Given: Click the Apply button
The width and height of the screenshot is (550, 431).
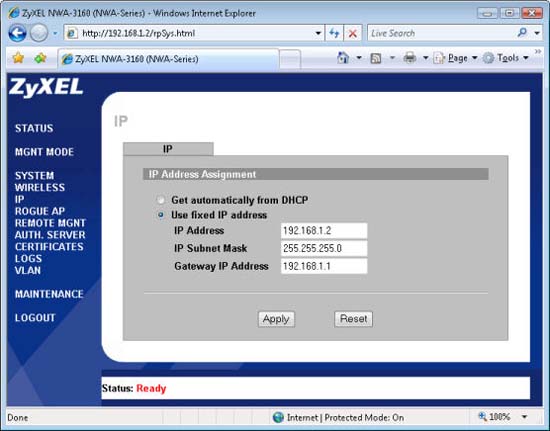Looking at the screenshot, I should [x=276, y=319].
